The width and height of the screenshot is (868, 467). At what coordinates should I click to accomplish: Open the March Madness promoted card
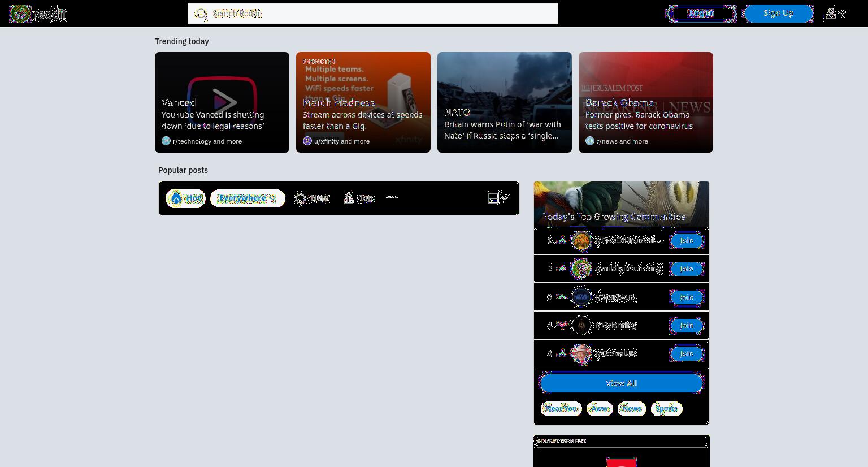pos(363,102)
